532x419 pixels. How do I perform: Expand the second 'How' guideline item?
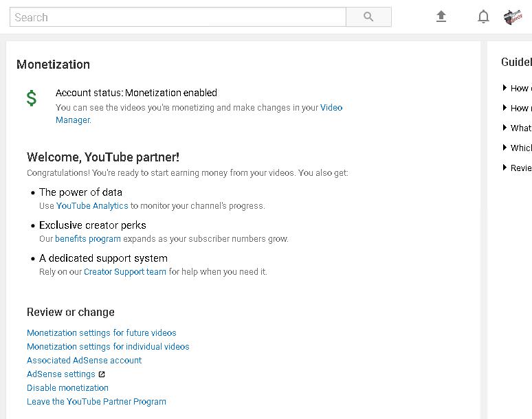coord(516,108)
